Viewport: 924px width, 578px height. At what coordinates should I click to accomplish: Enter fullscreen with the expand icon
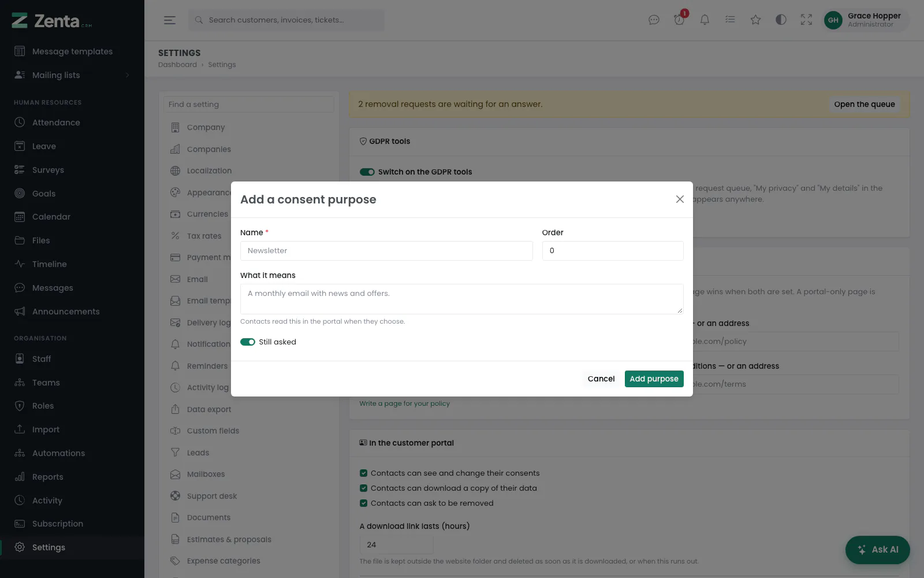click(x=806, y=20)
